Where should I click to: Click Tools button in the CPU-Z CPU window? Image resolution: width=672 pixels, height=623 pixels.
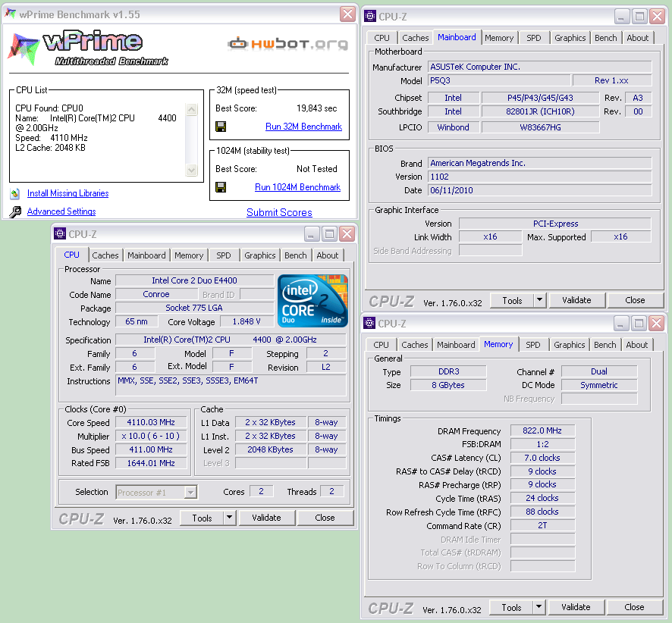point(202,518)
